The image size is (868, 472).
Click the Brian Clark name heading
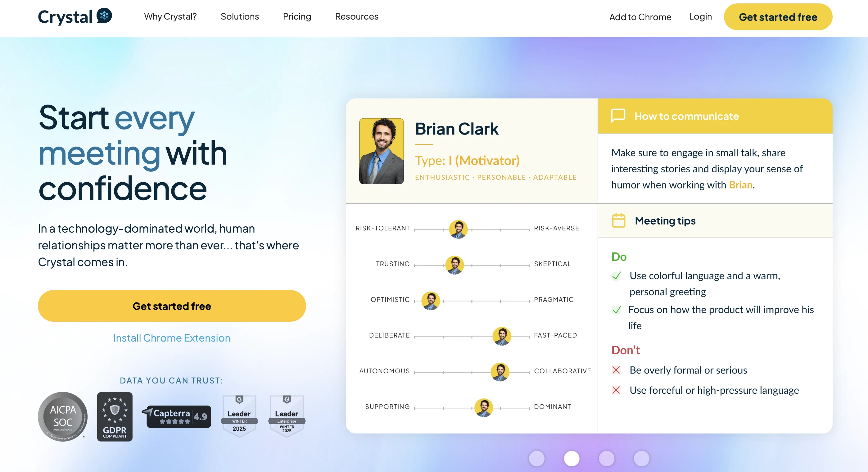click(457, 129)
